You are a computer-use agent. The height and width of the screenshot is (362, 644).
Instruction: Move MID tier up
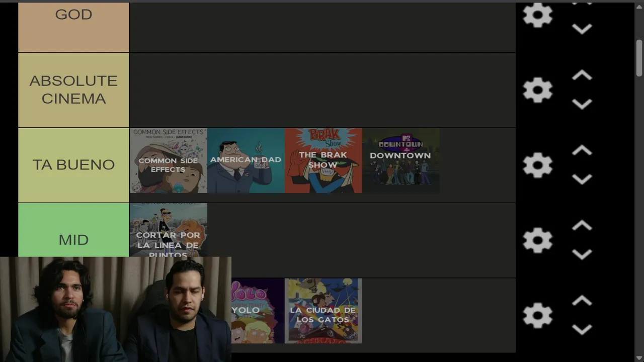pos(582,226)
